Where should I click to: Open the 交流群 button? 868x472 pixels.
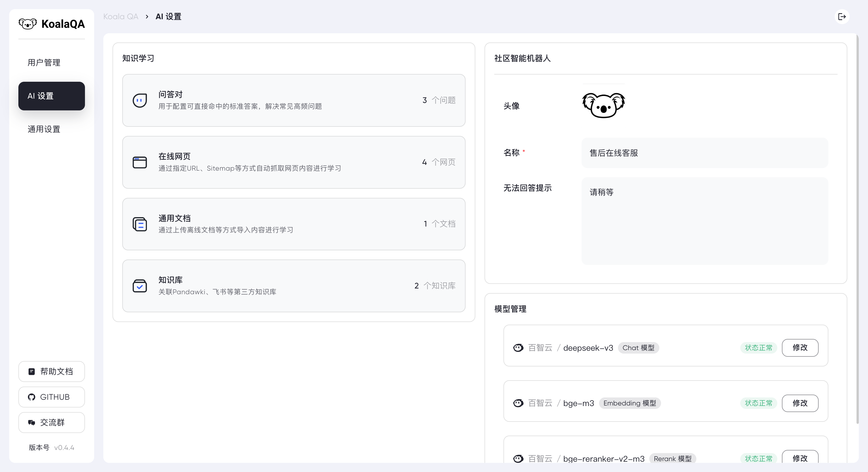click(x=51, y=422)
